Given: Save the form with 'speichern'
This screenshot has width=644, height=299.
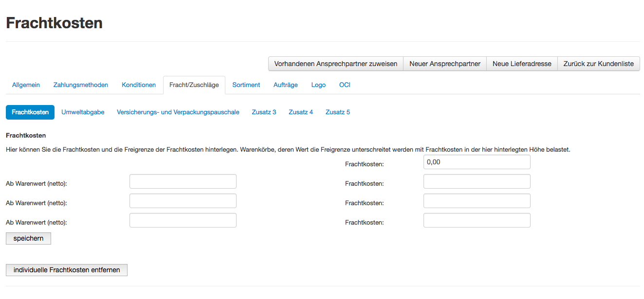Looking at the screenshot, I should (28, 239).
